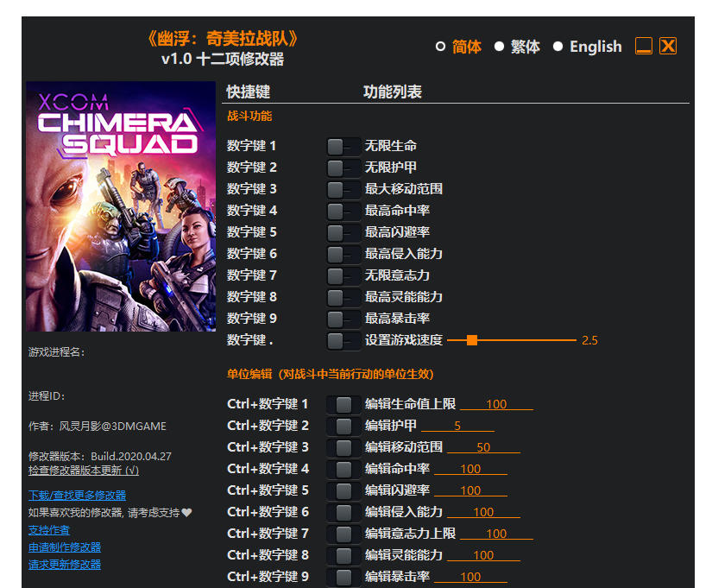Open 检查修改器版本更新 link
This screenshot has width=712, height=588.
84,471
